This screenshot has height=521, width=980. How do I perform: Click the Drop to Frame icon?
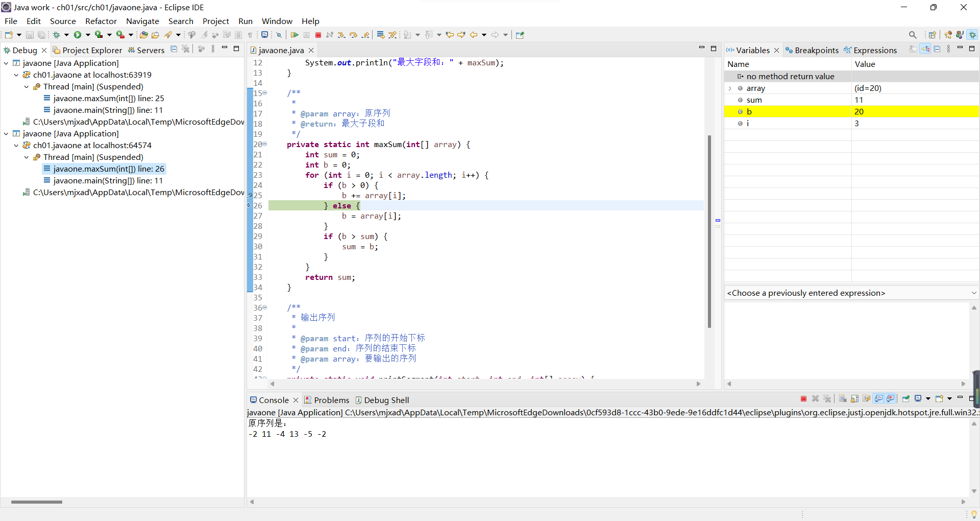(380, 35)
